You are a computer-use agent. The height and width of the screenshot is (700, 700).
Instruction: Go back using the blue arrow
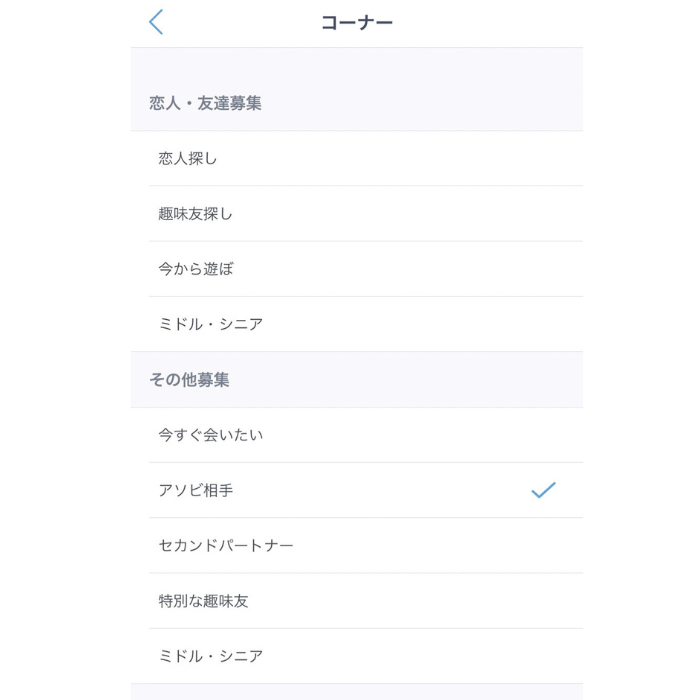point(156,22)
